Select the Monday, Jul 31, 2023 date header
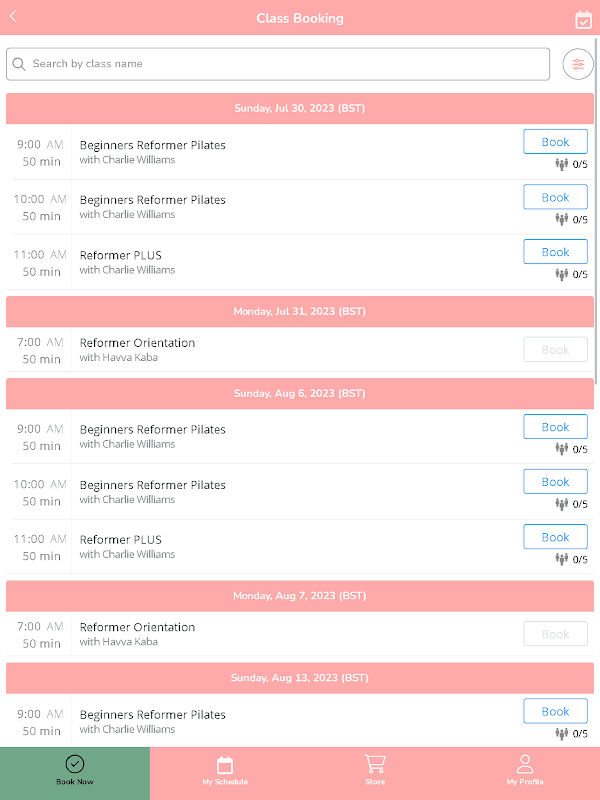 [x=300, y=312]
